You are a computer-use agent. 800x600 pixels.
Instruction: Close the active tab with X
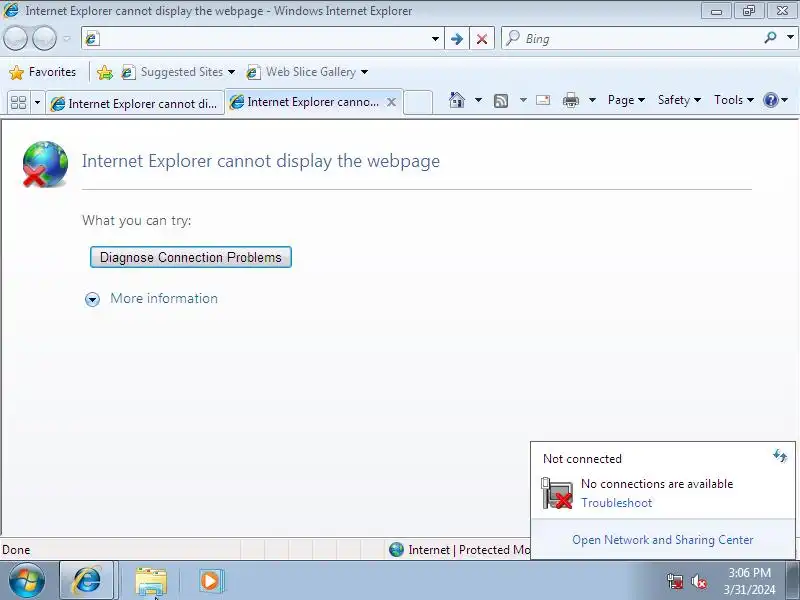(391, 102)
